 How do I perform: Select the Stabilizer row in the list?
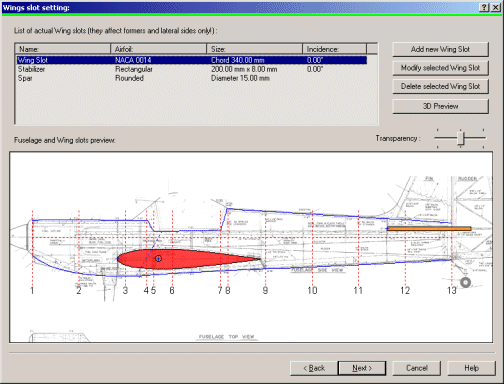click(192, 69)
